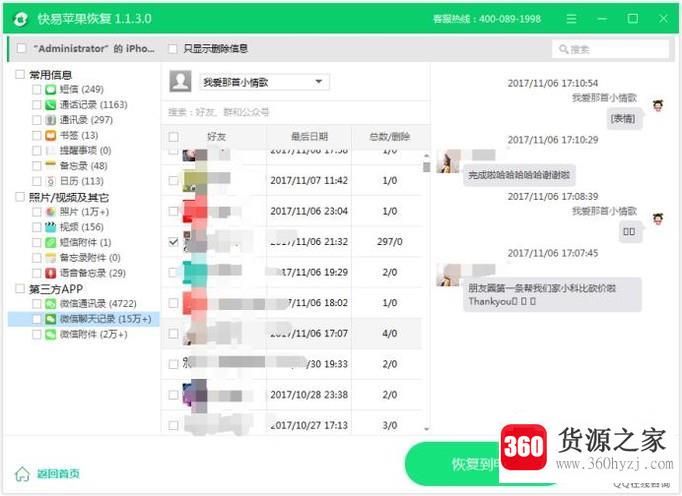The height and width of the screenshot is (496, 682).
Task: Open the row dated 2017/11/06 23:04
Action: coord(291,211)
